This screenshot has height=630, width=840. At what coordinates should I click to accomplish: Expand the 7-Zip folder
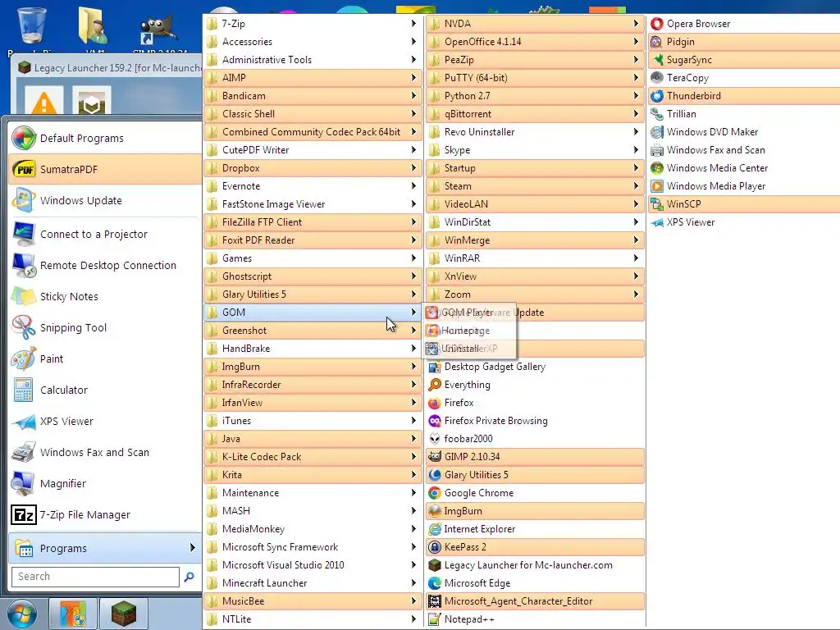point(313,24)
